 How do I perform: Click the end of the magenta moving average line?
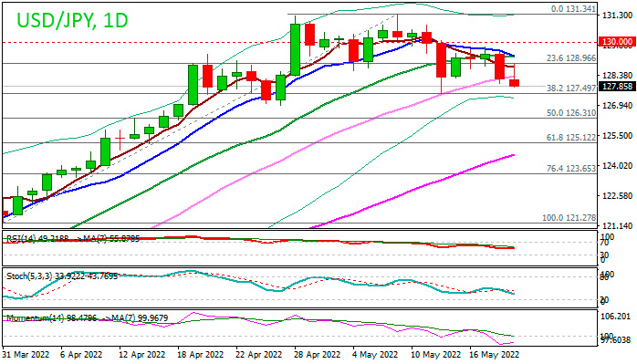pos(514,155)
